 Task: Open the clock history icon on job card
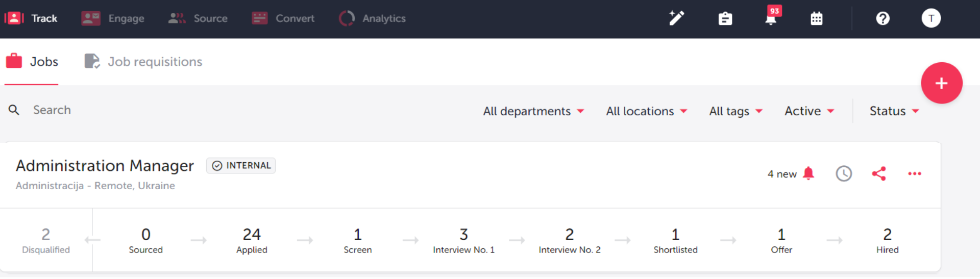click(x=843, y=174)
